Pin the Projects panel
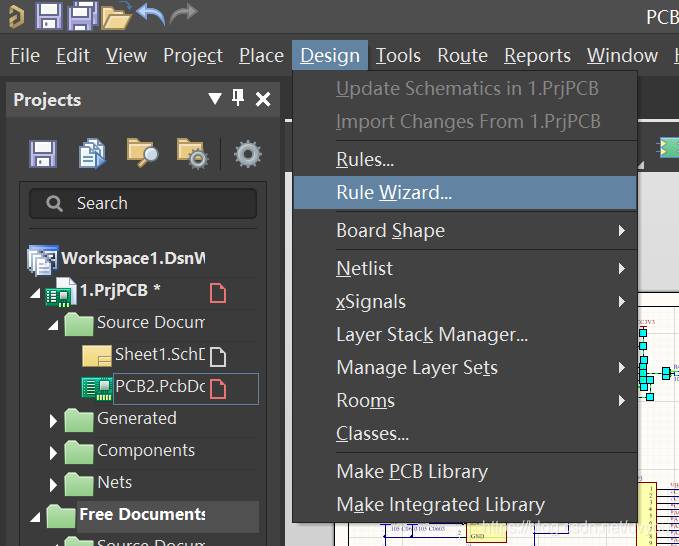The width and height of the screenshot is (679, 546). pyautogui.click(x=238, y=98)
